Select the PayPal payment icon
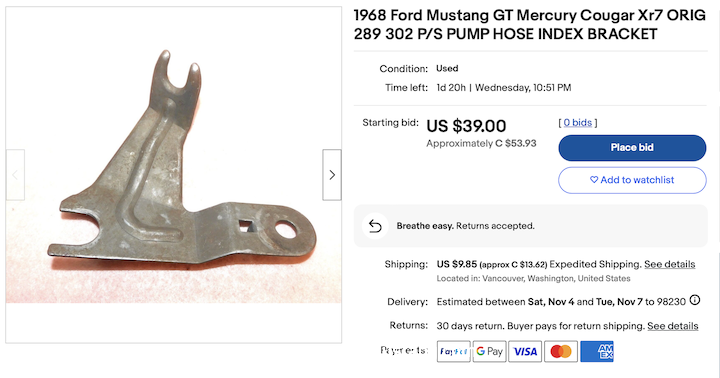 (x=454, y=351)
